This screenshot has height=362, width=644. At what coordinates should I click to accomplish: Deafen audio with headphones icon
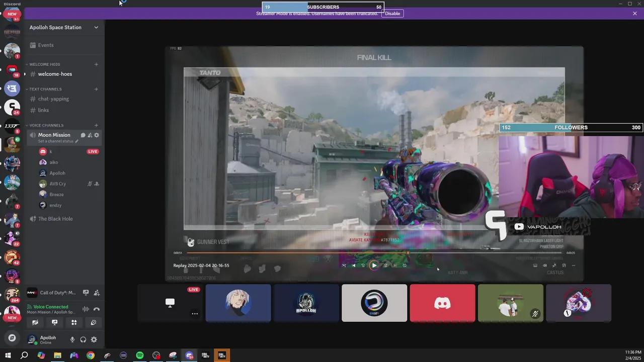pos(83,340)
